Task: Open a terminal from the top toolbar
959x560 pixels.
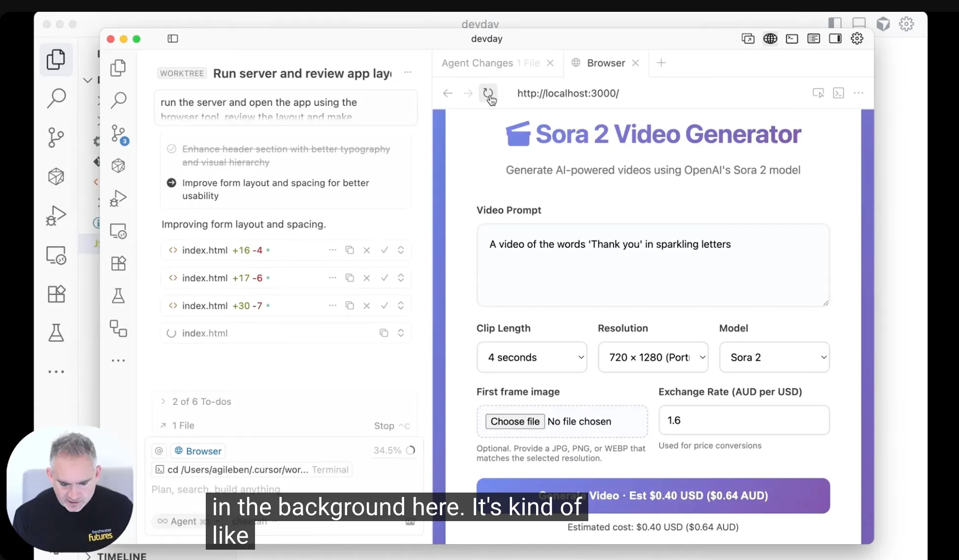Action: 792,38
